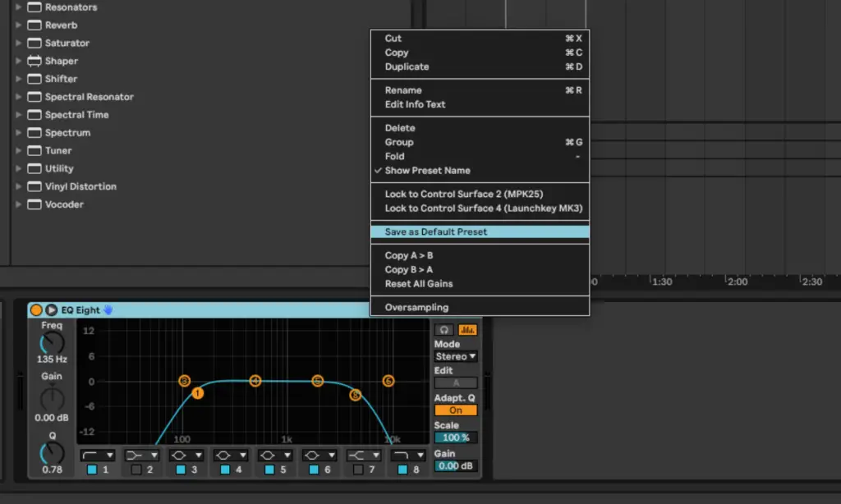Click the Spectral Time folder icon

pyautogui.click(x=34, y=115)
